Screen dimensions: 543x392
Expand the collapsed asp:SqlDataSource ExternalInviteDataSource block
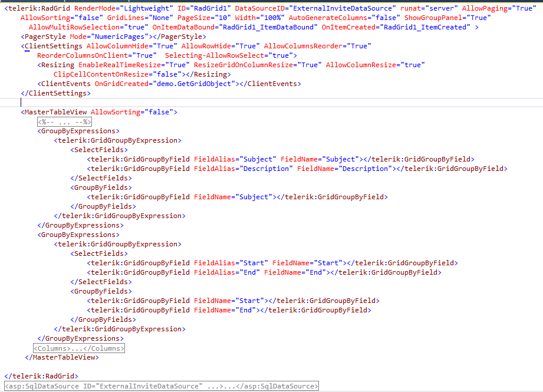click(162, 386)
